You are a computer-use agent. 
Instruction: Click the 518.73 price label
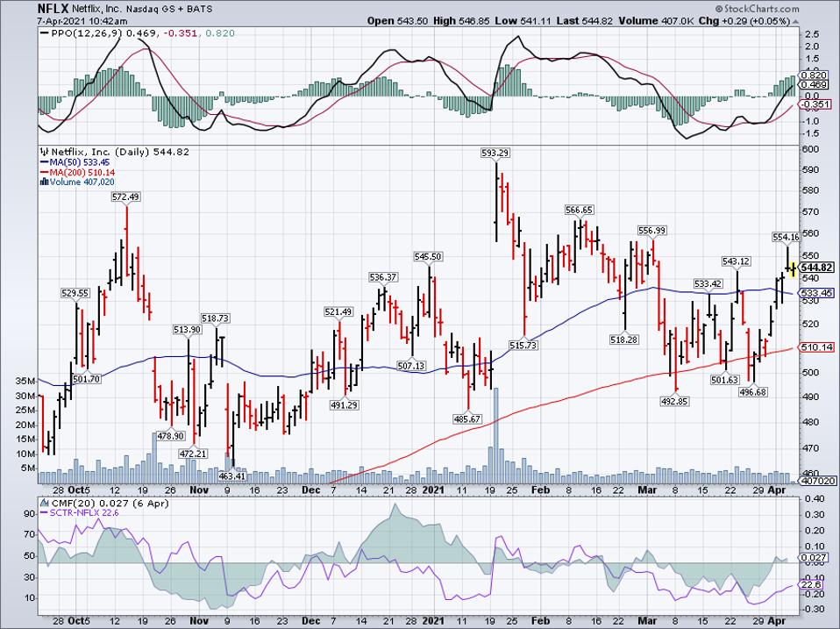(216, 318)
